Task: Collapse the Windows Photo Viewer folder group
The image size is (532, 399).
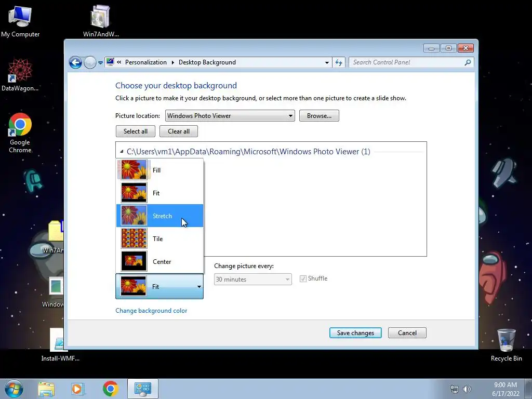Action: [122, 151]
